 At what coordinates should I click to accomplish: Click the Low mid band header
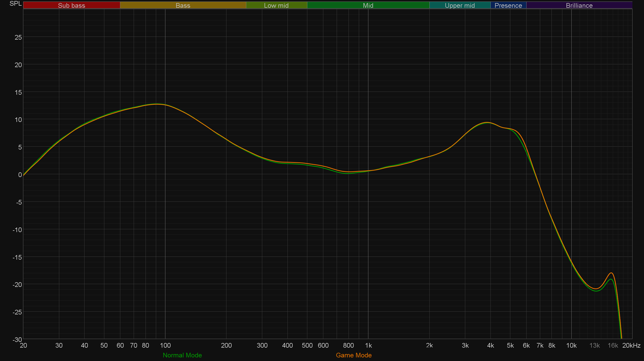(276, 5)
